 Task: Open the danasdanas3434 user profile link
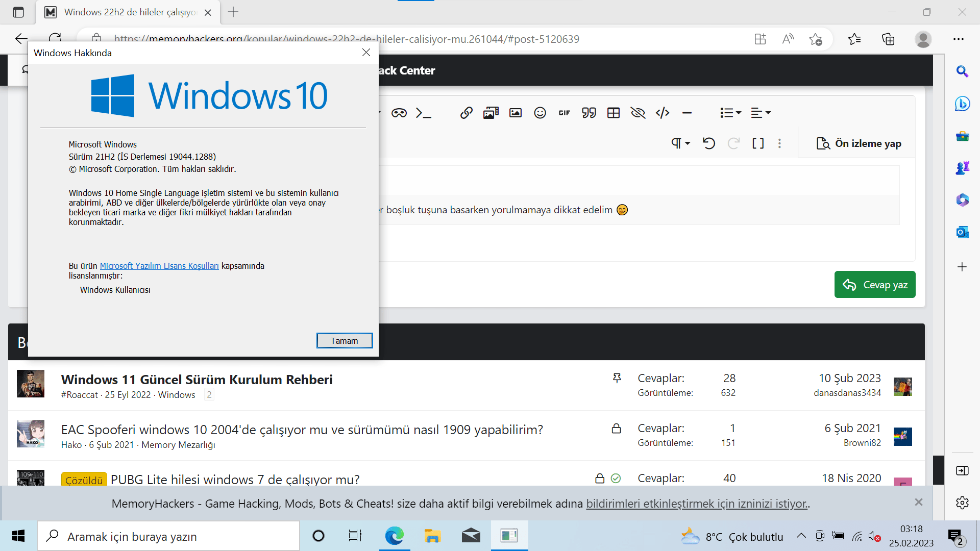point(847,393)
